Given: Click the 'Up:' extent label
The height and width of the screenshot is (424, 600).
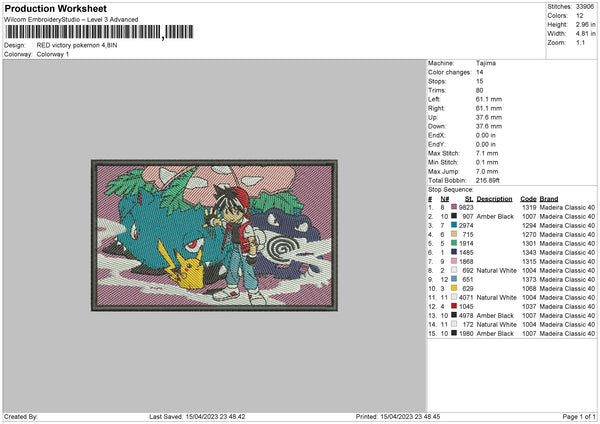Looking at the screenshot, I should (433, 117).
